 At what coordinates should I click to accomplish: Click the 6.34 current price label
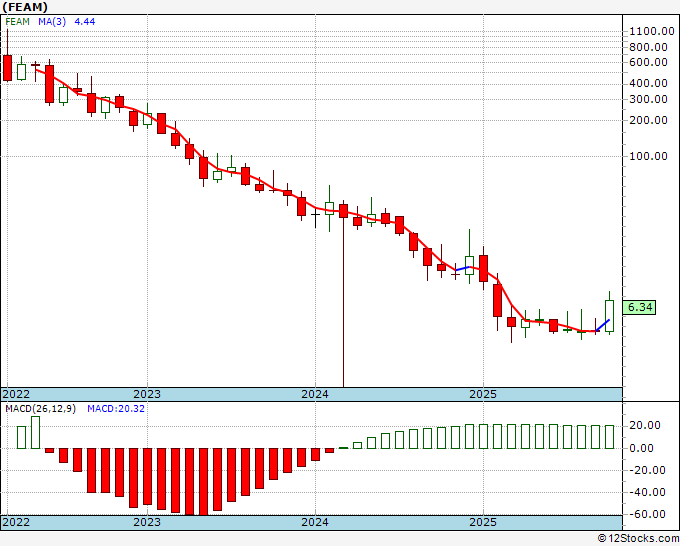pos(640,307)
